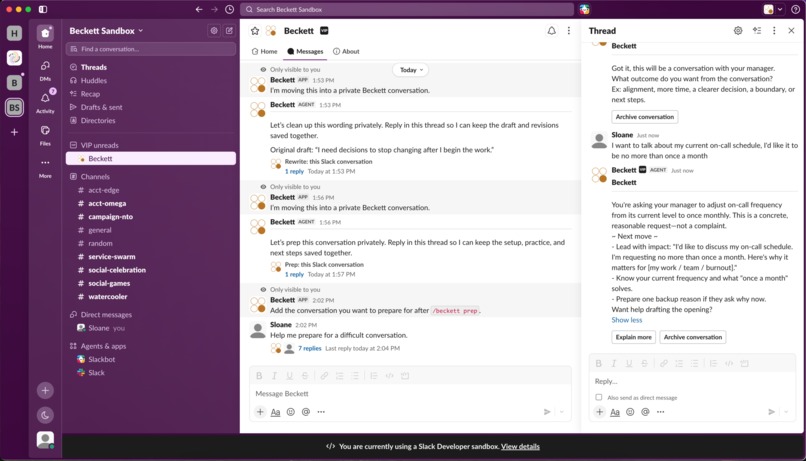Image resolution: width=806 pixels, height=461 pixels.
Task: Star the Beckett conversation
Action: (255, 31)
